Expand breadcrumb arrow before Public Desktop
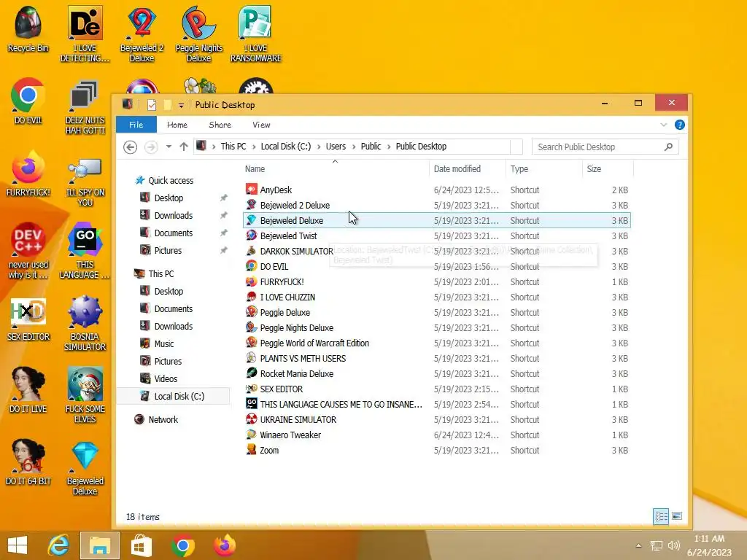The height and width of the screenshot is (560, 747). pyautogui.click(x=390, y=147)
